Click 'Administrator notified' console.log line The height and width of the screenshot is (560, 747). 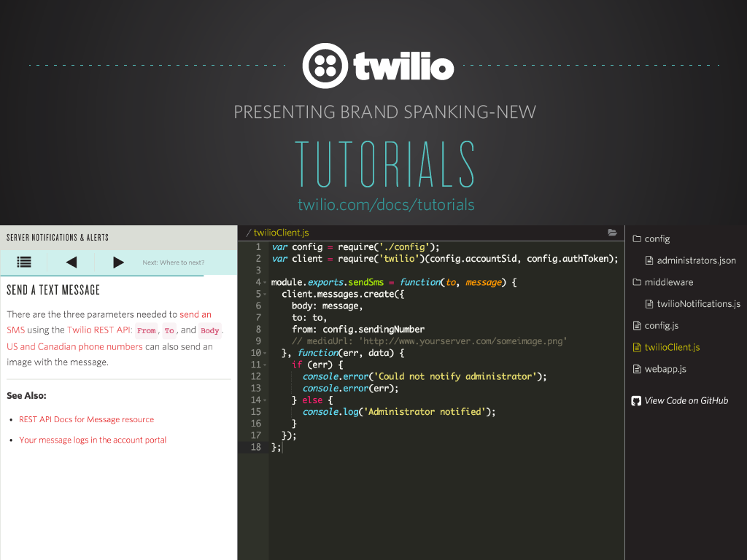399,412
